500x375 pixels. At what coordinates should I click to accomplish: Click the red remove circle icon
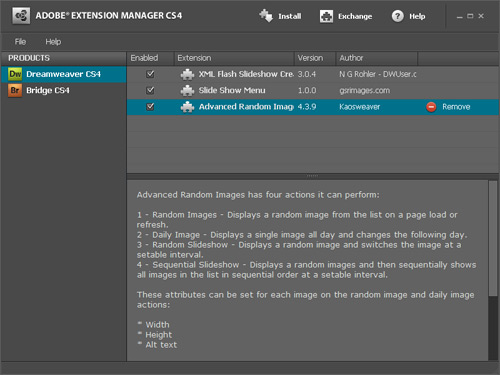(431, 107)
